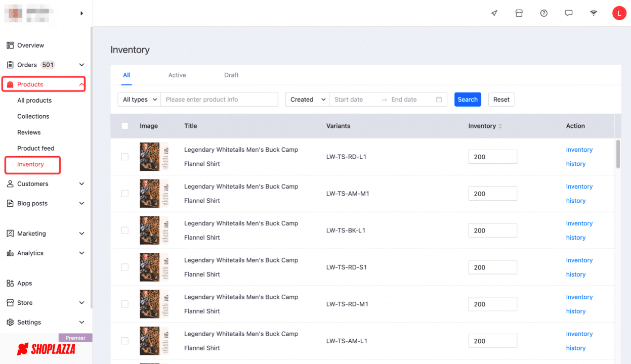Click the wifi signal icon in header
Image resolution: width=631 pixels, height=364 pixels.
point(594,13)
